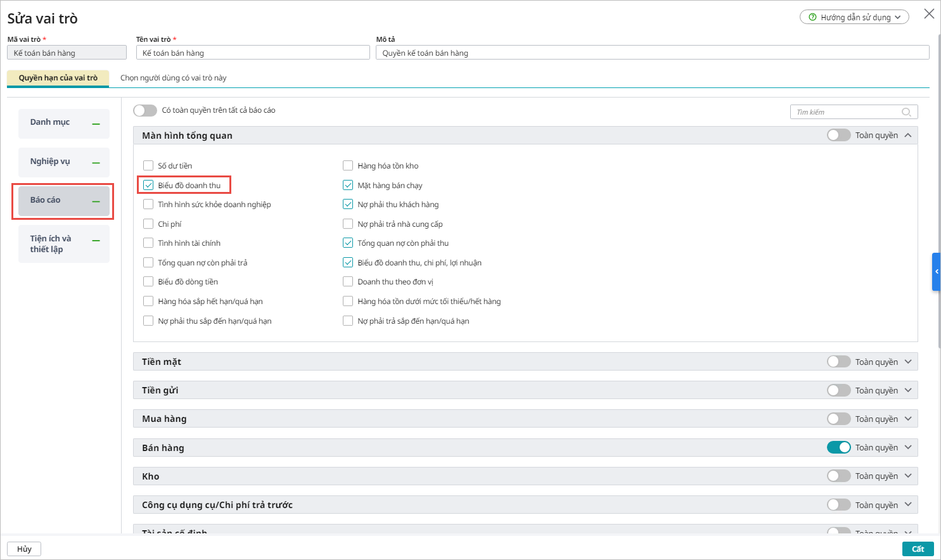Click the green minus icon beside Danh mục
941x560 pixels.
pos(96,124)
